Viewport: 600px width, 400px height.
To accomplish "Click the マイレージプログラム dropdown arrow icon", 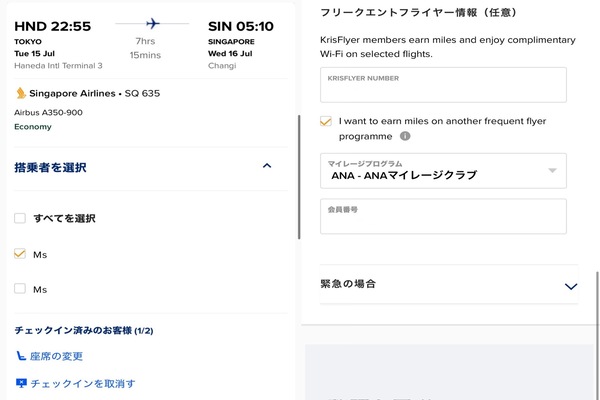I will tap(552, 171).
